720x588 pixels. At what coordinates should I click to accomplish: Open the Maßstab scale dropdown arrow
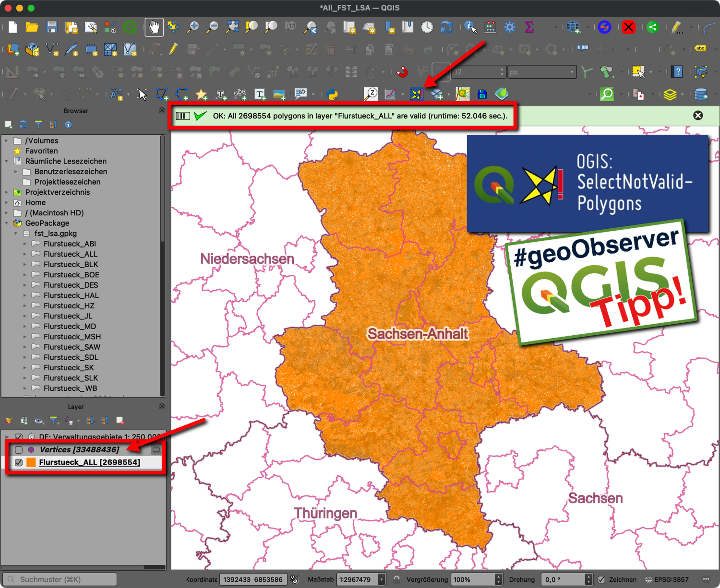point(381,579)
